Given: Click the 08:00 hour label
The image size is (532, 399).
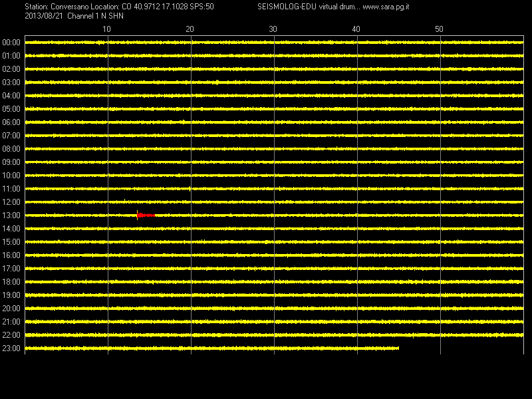Looking at the screenshot, I should [x=11, y=148].
